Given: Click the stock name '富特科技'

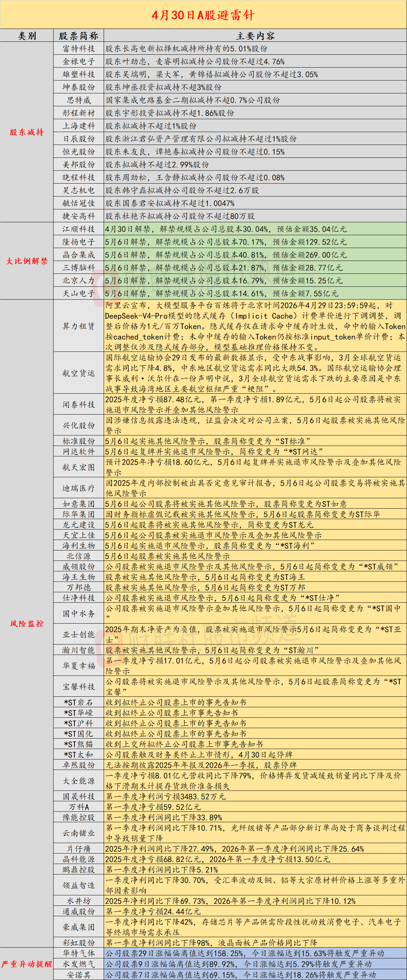Looking at the screenshot, I should [x=78, y=49].
